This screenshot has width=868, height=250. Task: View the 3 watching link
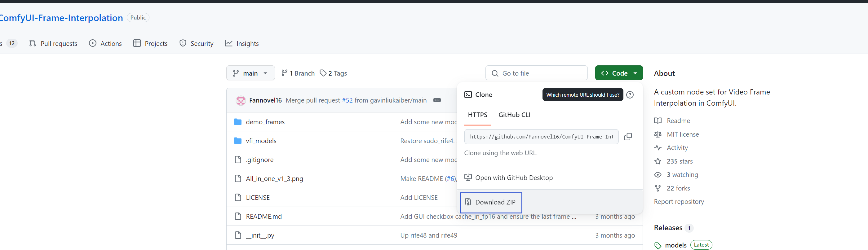point(682,174)
